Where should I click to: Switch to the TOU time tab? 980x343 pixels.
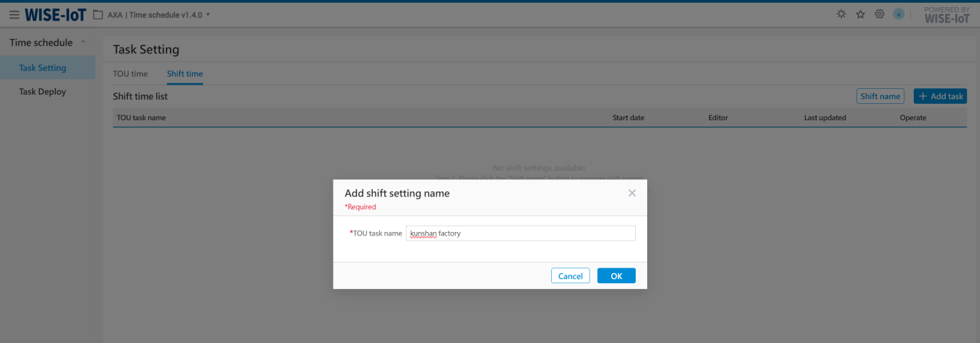click(x=130, y=74)
